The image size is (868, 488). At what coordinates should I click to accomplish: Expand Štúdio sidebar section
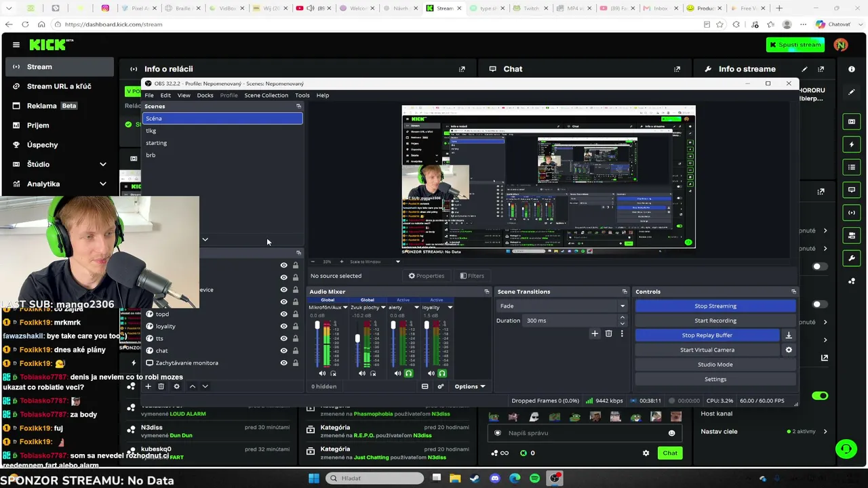tap(103, 164)
